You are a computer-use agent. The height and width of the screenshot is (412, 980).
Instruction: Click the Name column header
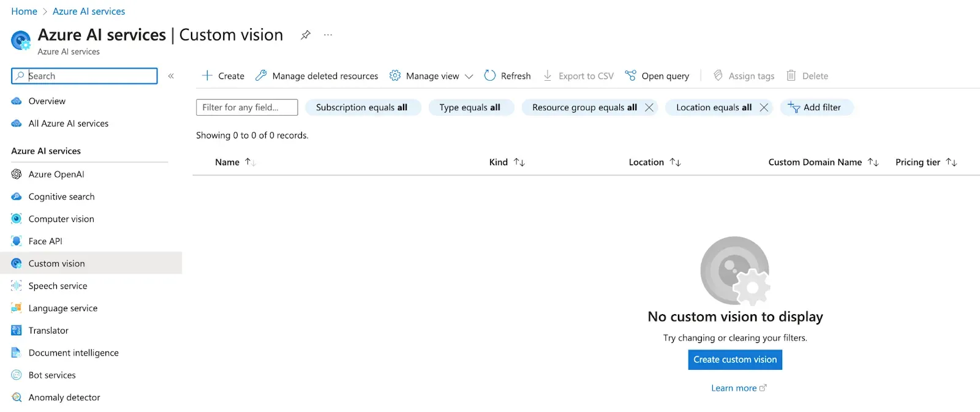click(x=227, y=162)
